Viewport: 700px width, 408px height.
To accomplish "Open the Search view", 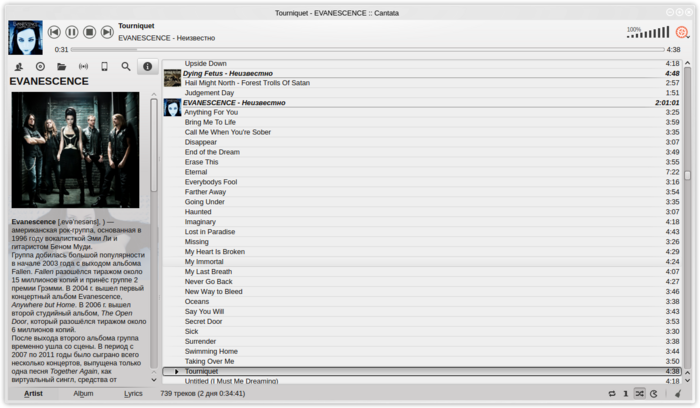I will [126, 67].
